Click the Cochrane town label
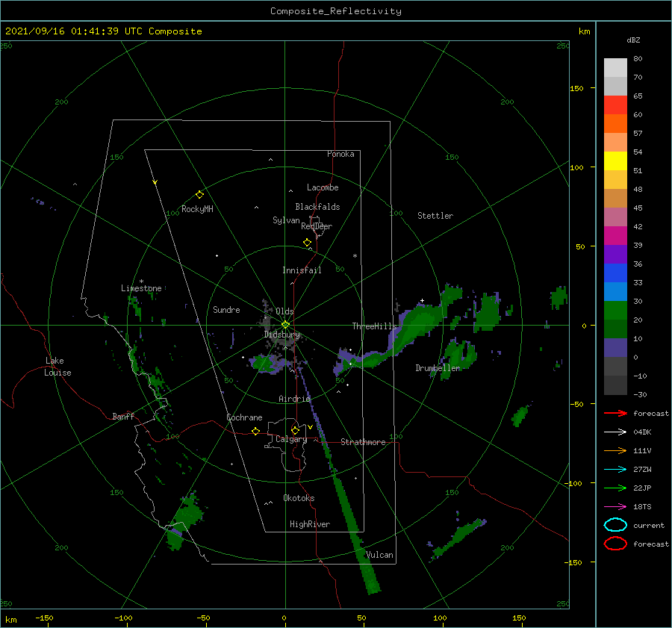Viewport: 672px width, 628px height. [x=244, y=417]
